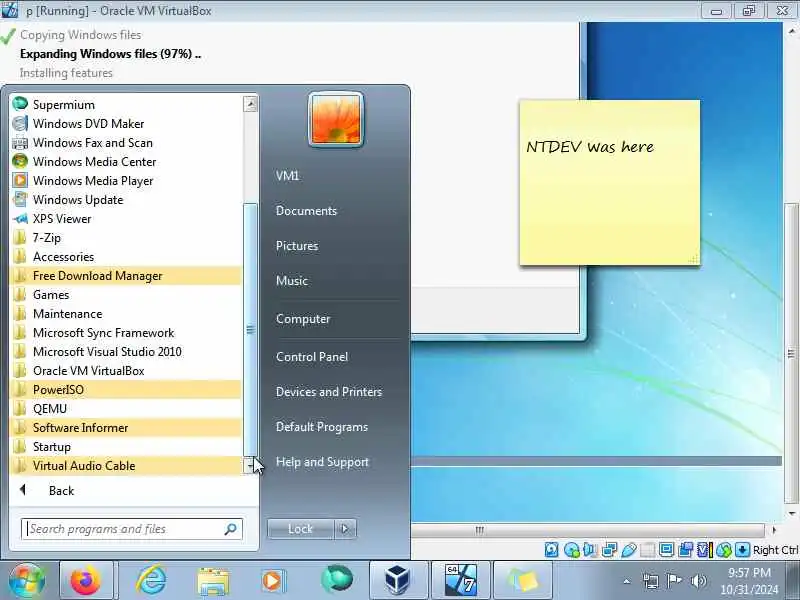Open Pictures from Start menu
Viewport: 800px width, 600px height.
(x=297, y=246)
